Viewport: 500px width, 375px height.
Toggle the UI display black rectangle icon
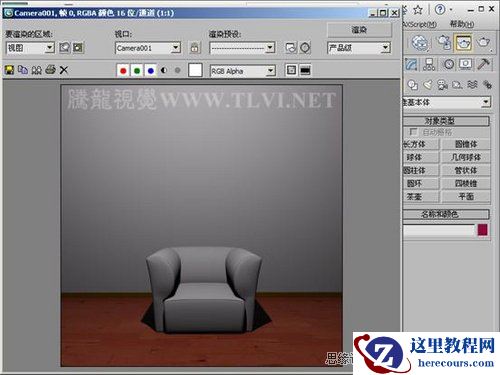(305, 70)
